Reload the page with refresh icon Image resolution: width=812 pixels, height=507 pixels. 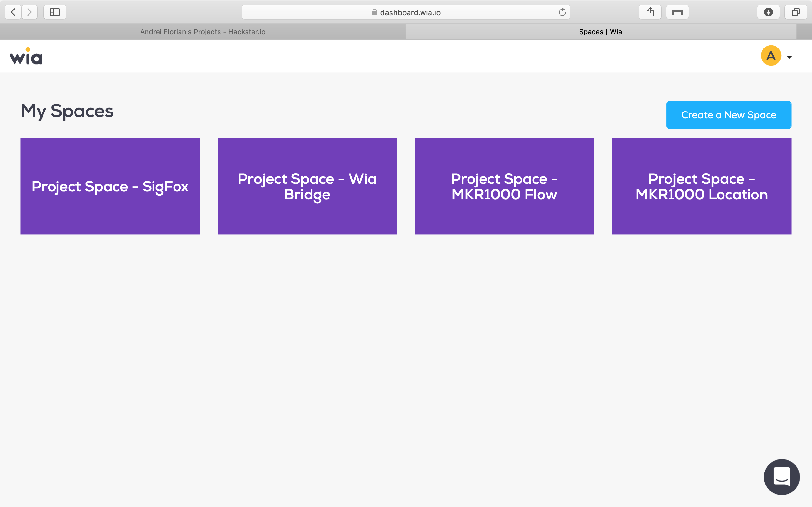[562, 12]
